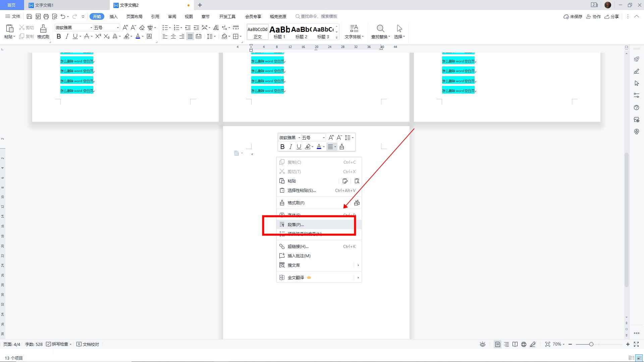
Task: Click the Save icon in quick access toolbar
Action: pos(30,16)
